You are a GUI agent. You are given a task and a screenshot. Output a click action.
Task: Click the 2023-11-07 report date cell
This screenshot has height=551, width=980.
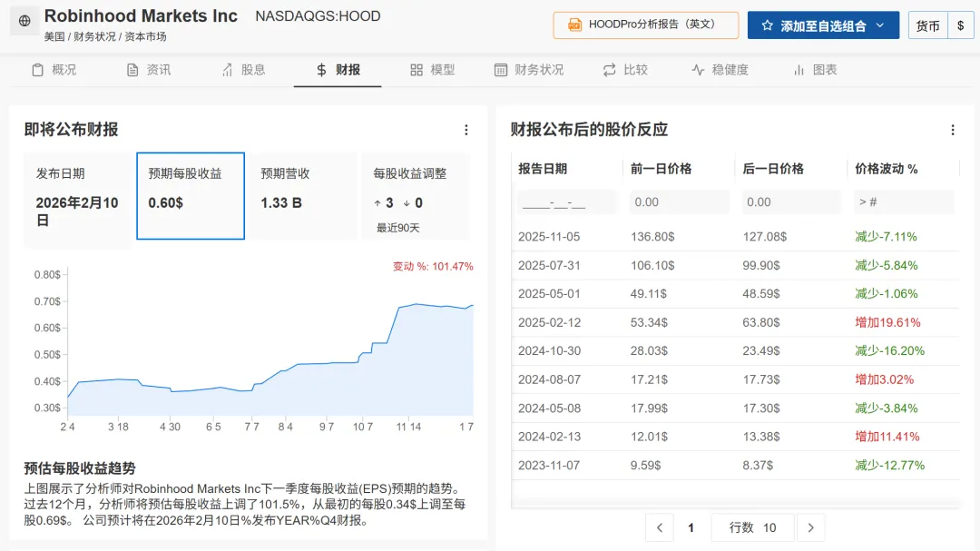[x=549, y=466]
